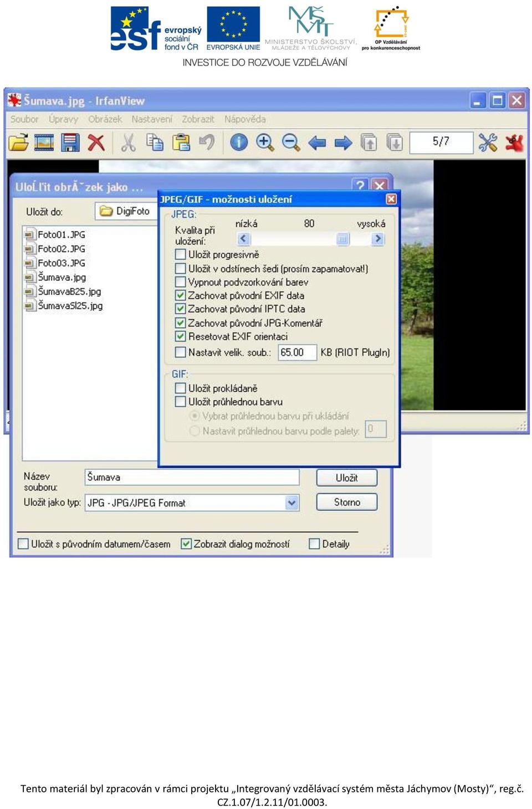Go to next image blue right arrow
This screenshot has height=809, width=532.
343,143
